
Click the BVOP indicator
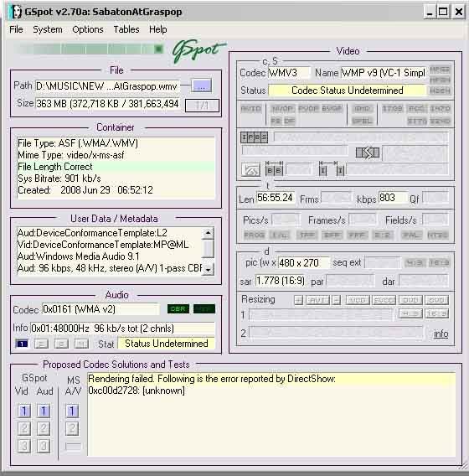(x=332, y=109)
